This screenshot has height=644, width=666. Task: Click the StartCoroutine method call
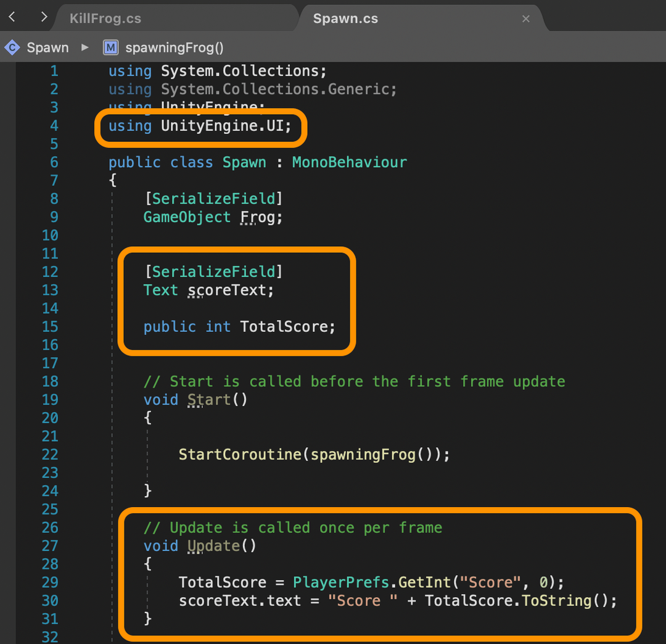click(239, 455)
